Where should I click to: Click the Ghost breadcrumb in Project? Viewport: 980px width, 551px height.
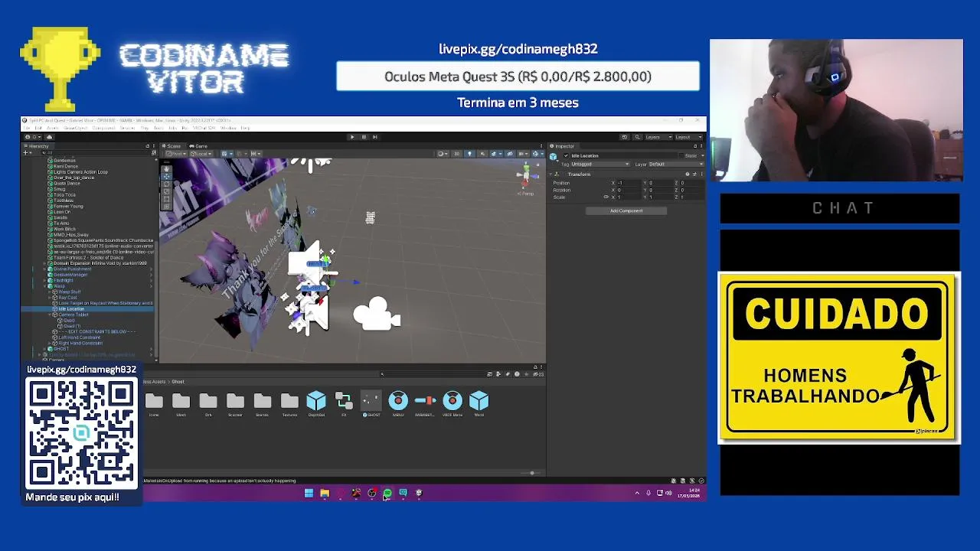178,381
